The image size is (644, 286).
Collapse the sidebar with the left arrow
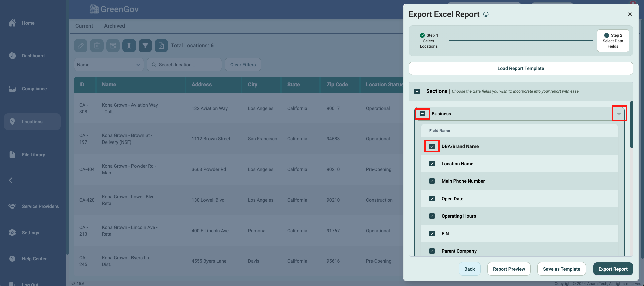11,180
